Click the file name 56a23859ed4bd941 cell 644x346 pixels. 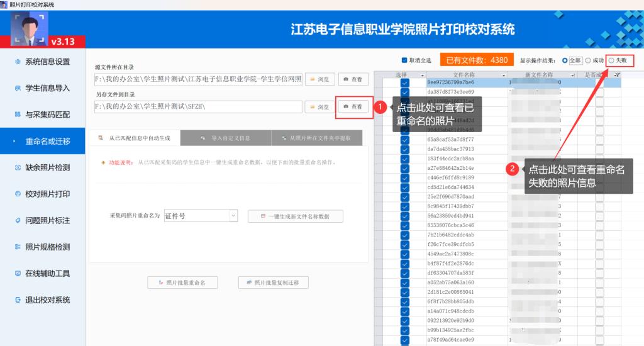coord(467,216)
